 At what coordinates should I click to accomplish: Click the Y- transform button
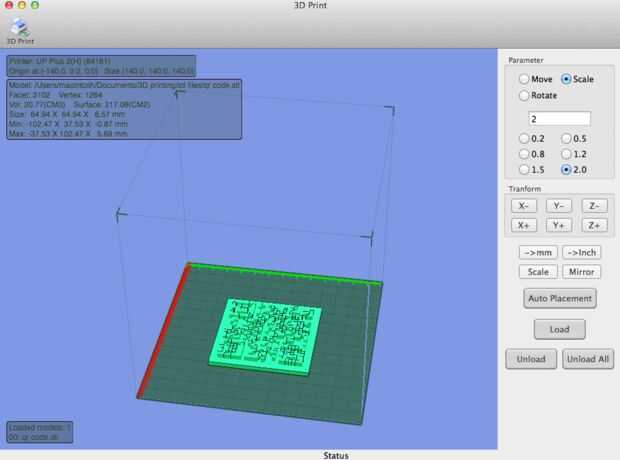pos(559,206)
